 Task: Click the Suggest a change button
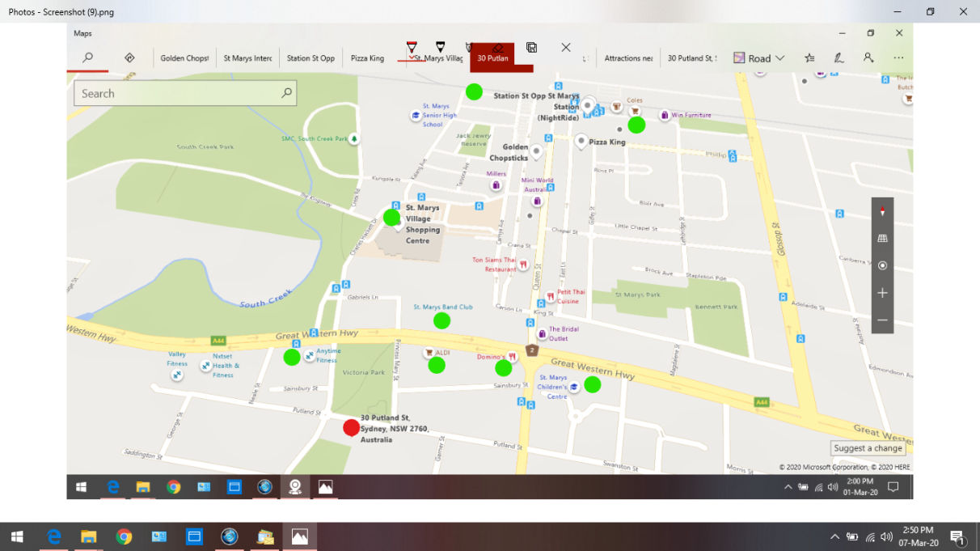click(868, 448)
